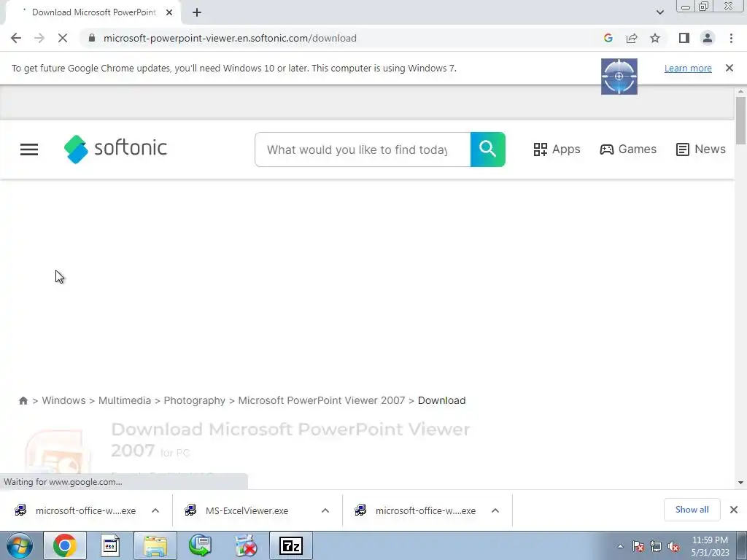The width and height of the screenshot is (747, 560).
Task: Open Microsoft PowerPoint Viewer 2007 breadcrumb
Action: (322, 400)
